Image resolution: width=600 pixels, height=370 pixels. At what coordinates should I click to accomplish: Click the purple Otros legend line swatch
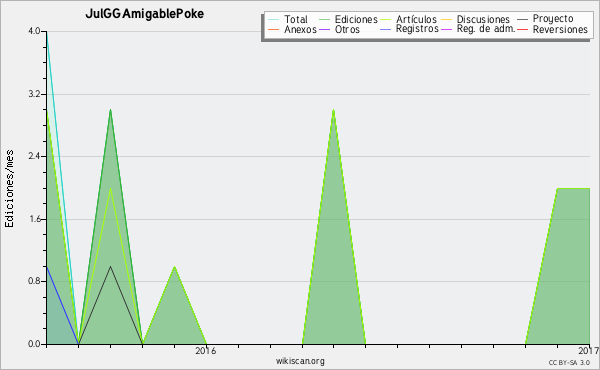324,29
